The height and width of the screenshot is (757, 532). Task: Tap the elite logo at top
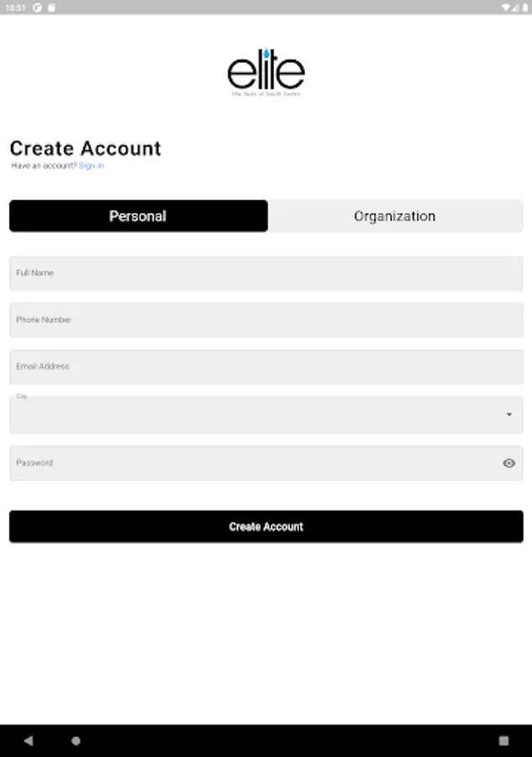266,71
